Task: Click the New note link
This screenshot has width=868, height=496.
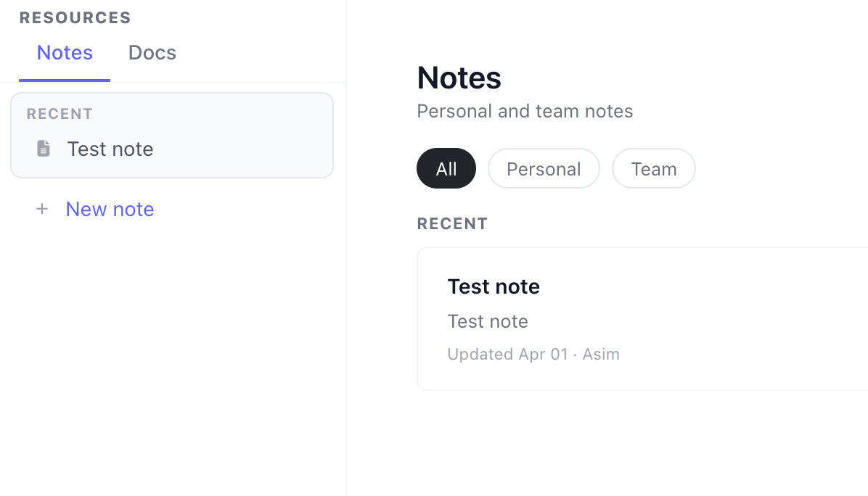Action: pyautogui.click(x=110, y=209)
